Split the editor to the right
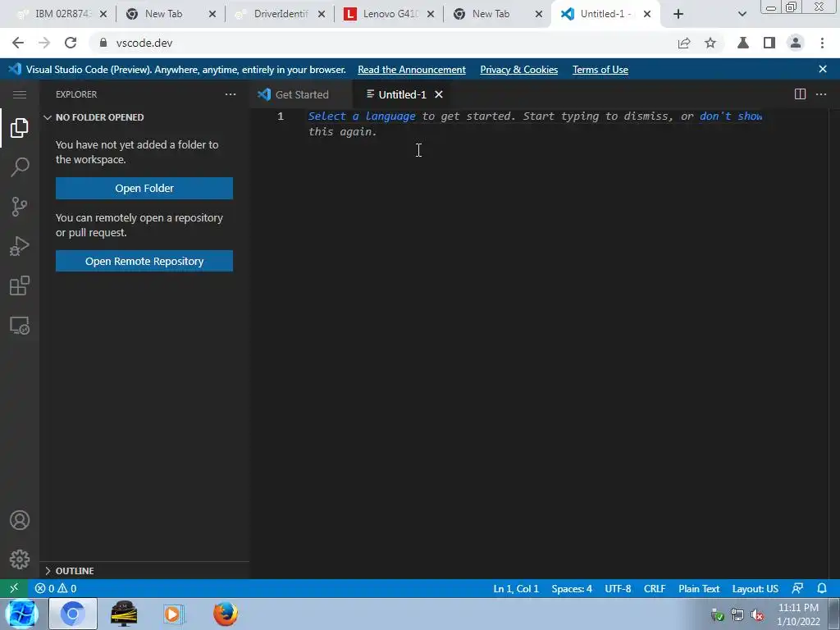The image size is (840, 630). click(x=800, y=94)
